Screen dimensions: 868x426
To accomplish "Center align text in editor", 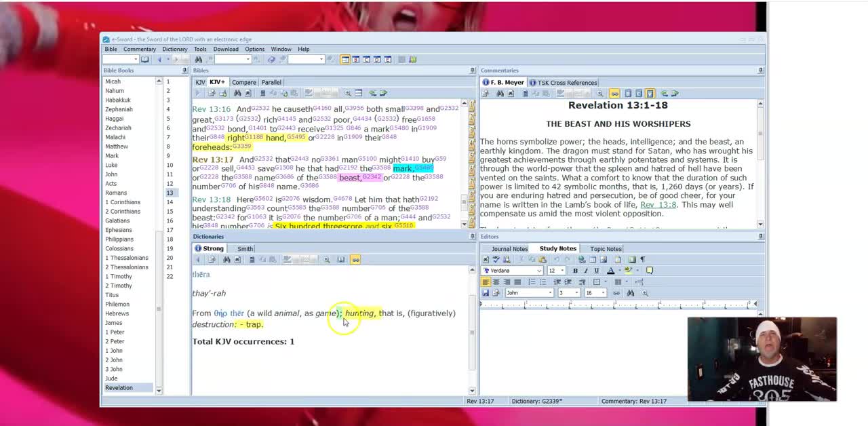I will [x=496, y=282].
